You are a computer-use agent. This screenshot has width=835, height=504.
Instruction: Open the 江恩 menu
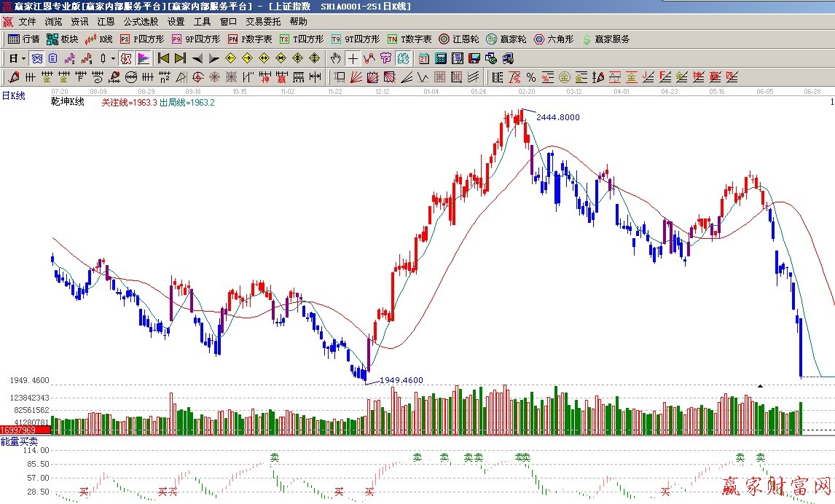106,22
